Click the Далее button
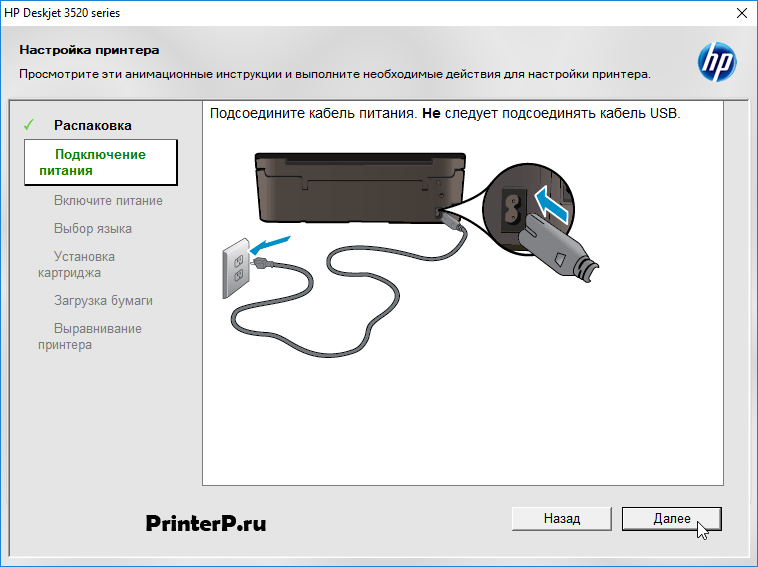 pyautogui.click(x=671, y=519)
